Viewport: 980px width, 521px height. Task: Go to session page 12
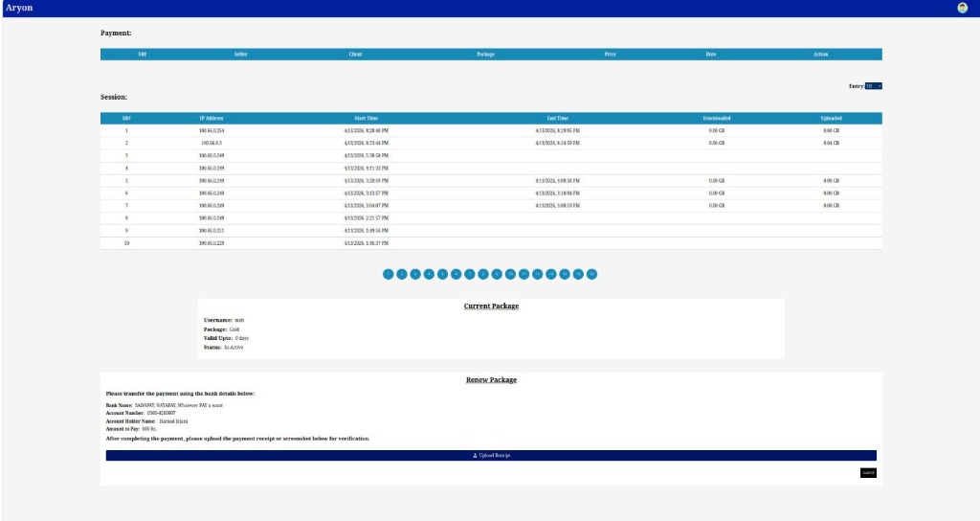(x=538, y=274)
